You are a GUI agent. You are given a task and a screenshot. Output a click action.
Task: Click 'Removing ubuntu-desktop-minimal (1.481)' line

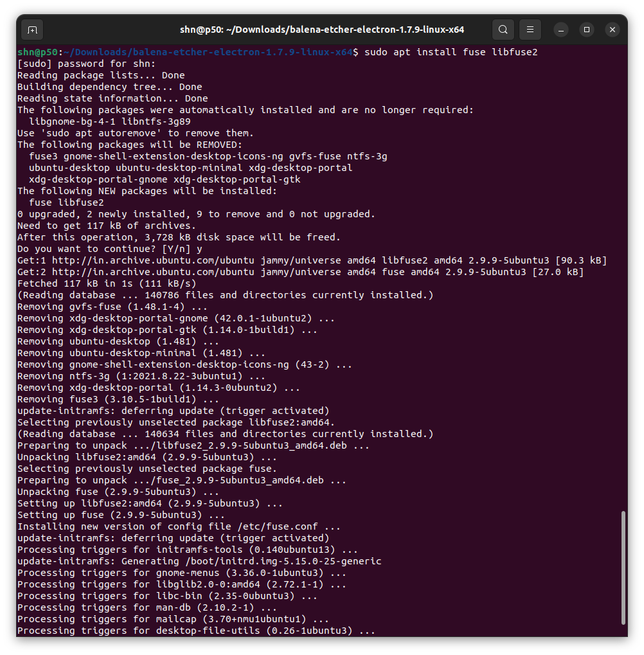pos(141,353)
